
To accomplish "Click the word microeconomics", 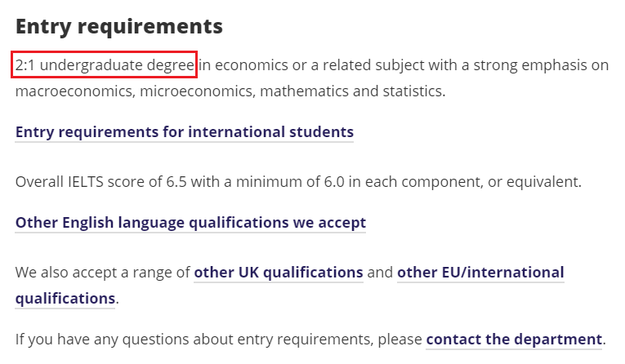I will (x=196, y=91).
